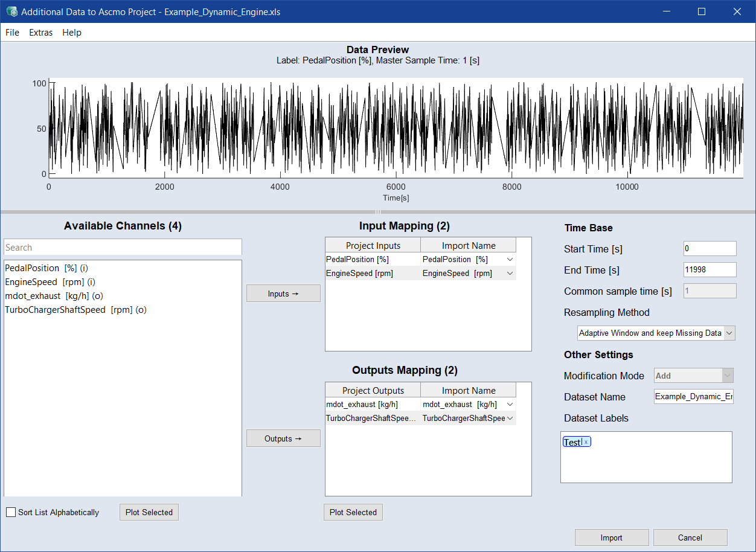This screenshot has width=756, height=552.
Task: Open the mdot_exhaust import name dropdown
Action: 510,404
